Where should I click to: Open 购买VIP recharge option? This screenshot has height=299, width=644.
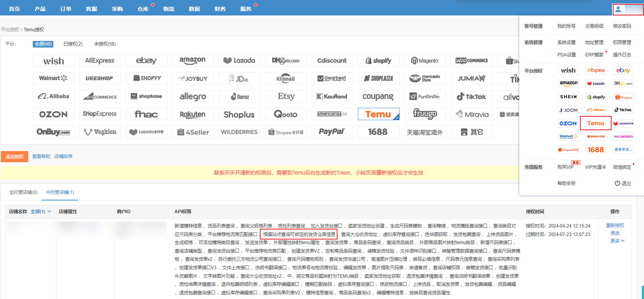click(x=566, y=167)
